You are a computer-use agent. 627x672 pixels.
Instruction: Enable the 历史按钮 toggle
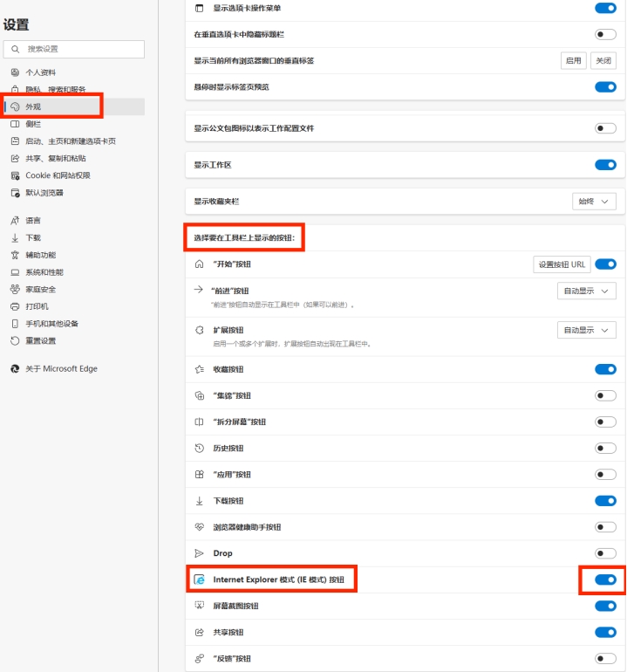click(x=605, y=448)
